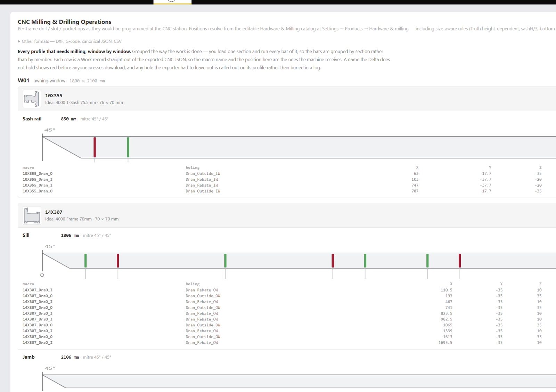Click the X value 1339 in Sill table
This screenshot has height=392, width=556.
pyautogui.click(x=448, y=331)
